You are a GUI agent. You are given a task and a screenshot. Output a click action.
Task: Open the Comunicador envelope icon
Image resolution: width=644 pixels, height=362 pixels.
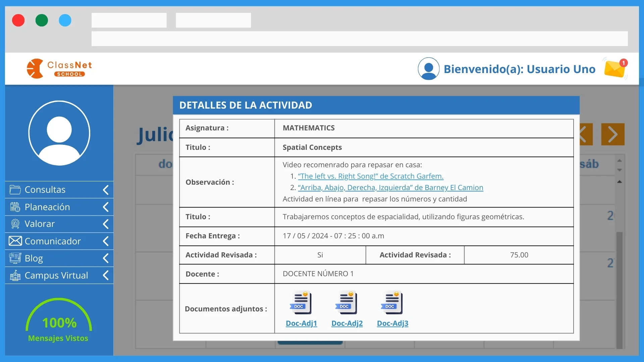(15, 241)
